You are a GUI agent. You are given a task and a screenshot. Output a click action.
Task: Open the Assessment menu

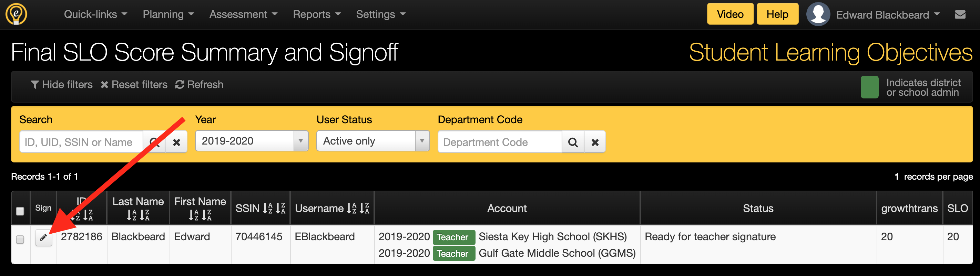[x=243, y=14]
